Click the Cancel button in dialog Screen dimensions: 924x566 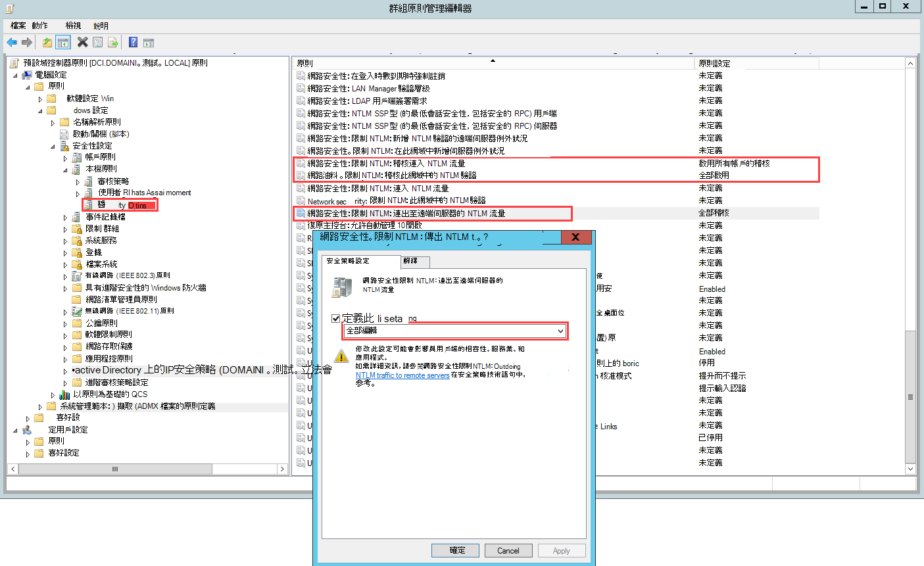[508, 551]
